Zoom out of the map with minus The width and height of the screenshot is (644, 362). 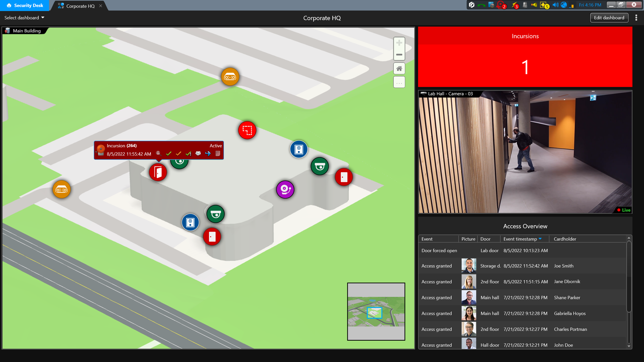click(399, 55)
